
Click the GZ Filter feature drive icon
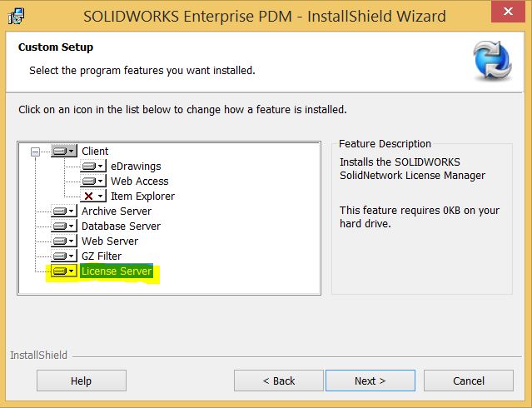pyautogui.click(x=64, y=256)
